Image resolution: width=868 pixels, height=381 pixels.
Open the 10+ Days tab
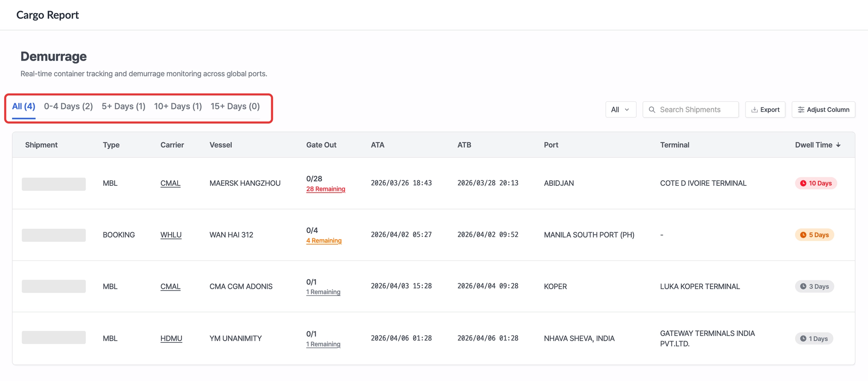click(x=178, y=106)
